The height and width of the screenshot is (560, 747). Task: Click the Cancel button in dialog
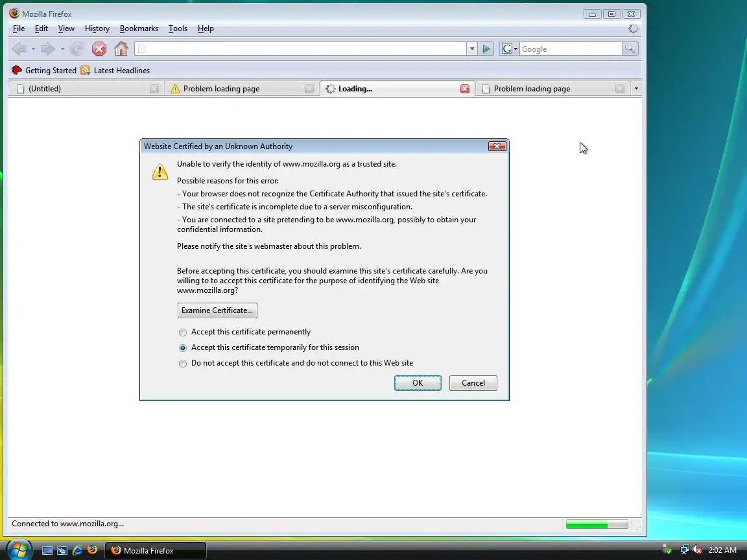(x=473, y=383)
